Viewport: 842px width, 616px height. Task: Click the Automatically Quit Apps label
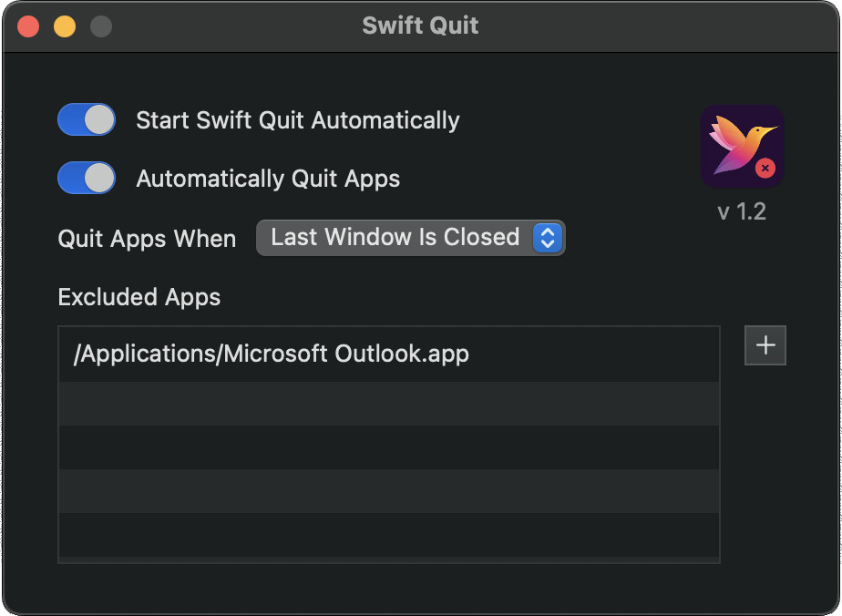tap(268, 179)
